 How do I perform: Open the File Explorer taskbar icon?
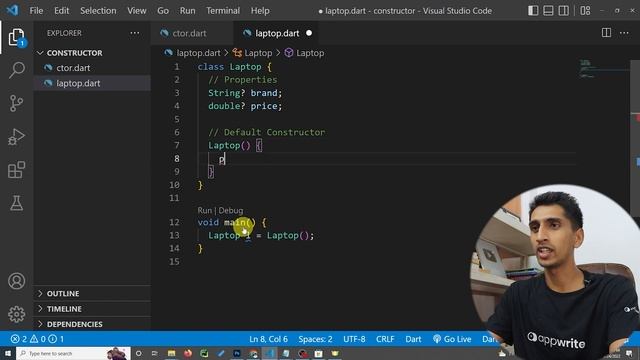(171, 353)
